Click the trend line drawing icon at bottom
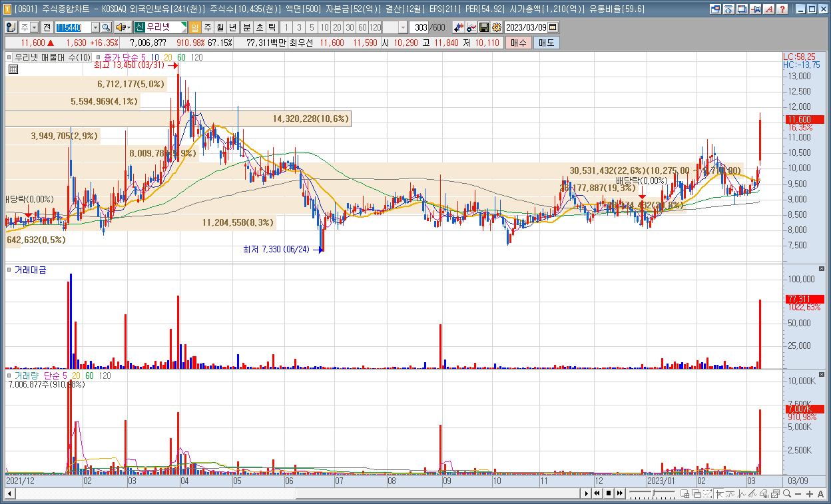This screenshot has width=831, height=504. (x=752, y=493)
